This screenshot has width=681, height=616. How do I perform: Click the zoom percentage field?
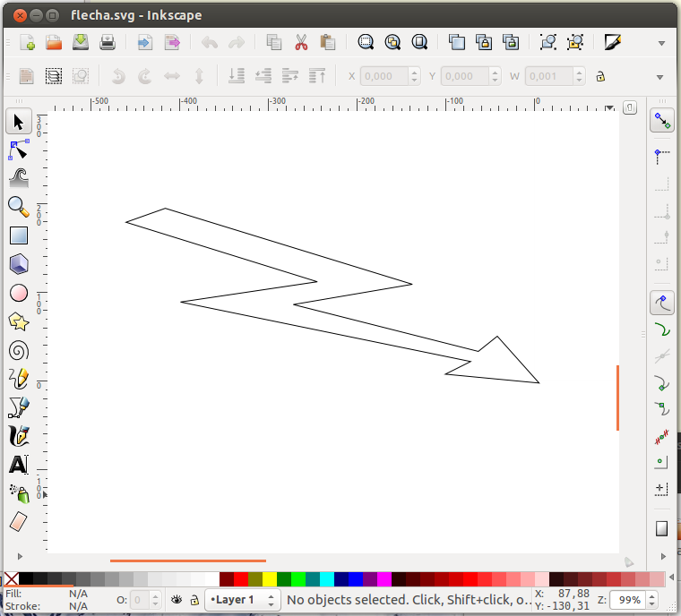(x=631, y=599)
